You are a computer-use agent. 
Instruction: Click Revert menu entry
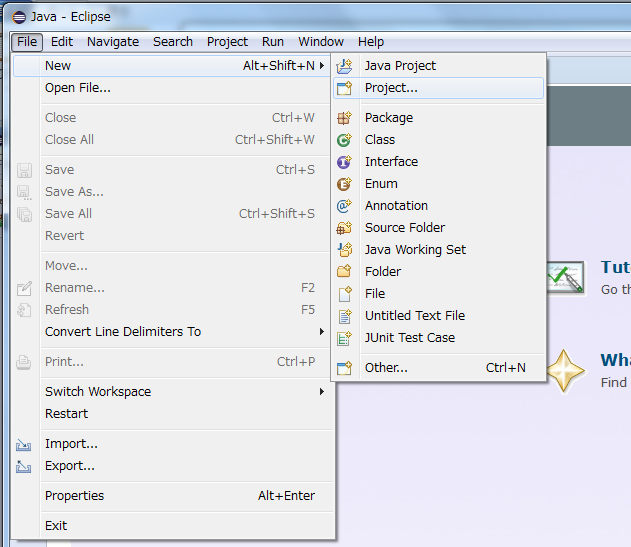173,236
